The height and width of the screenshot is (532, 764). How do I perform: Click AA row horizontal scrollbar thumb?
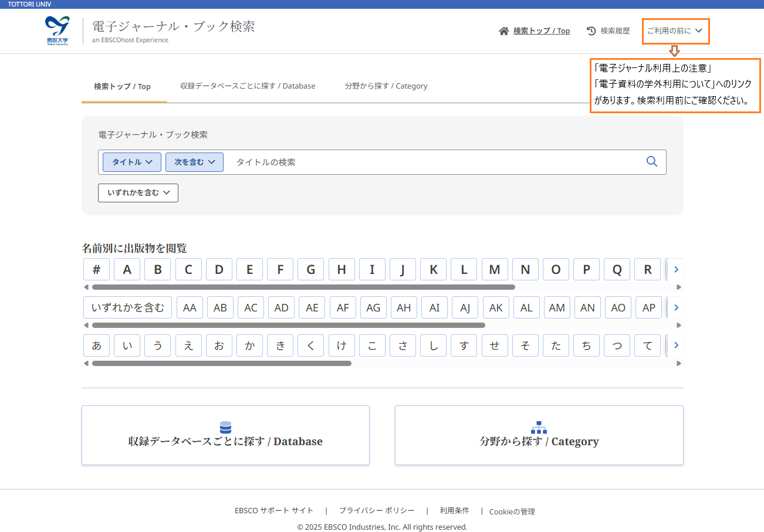pos(289,325)
